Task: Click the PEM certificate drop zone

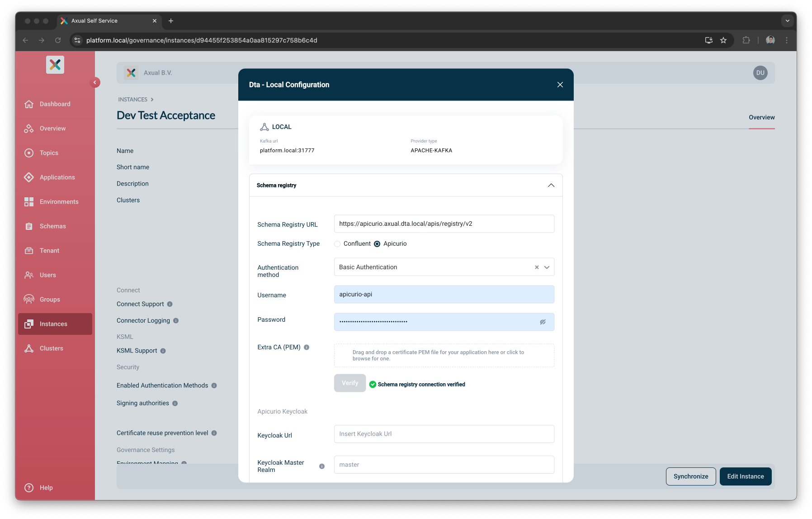Action: coord(444,356)
